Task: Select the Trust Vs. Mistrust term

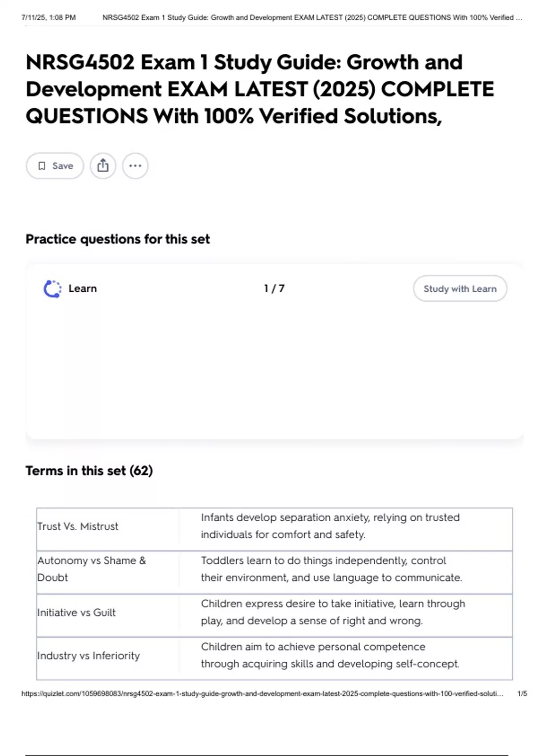Action: pyautogui.click(x=78, y=527)
